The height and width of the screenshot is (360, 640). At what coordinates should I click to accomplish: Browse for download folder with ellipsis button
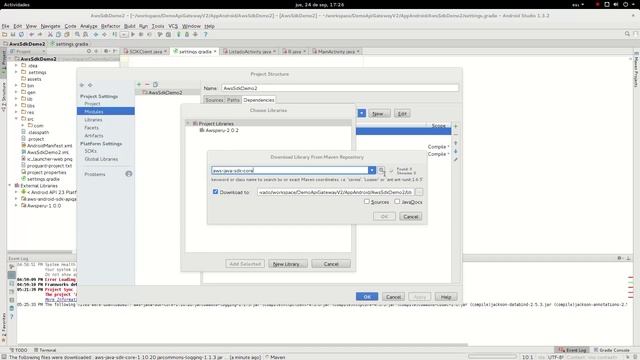(419, 192)
